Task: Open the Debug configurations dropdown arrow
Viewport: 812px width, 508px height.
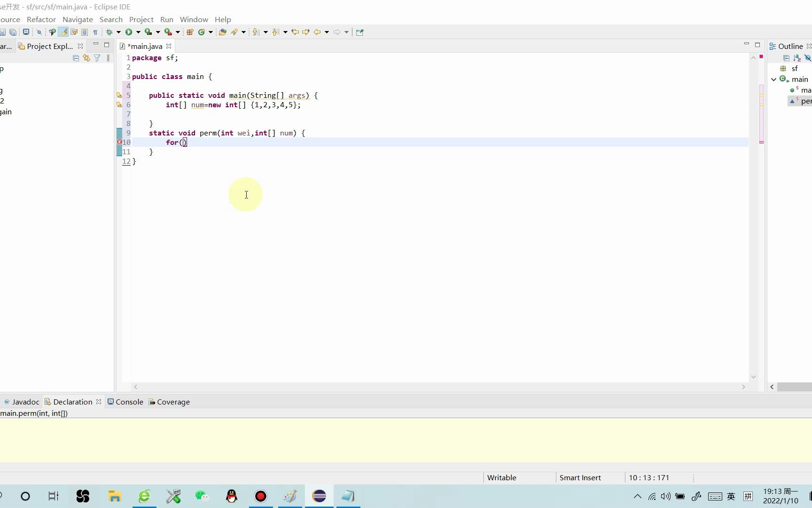Action: coord(118,32)
